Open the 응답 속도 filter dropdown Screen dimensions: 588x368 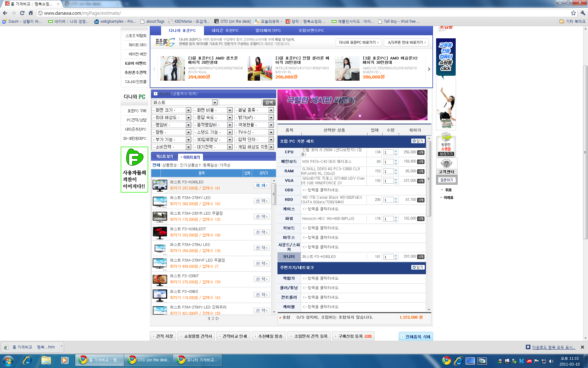213,117
